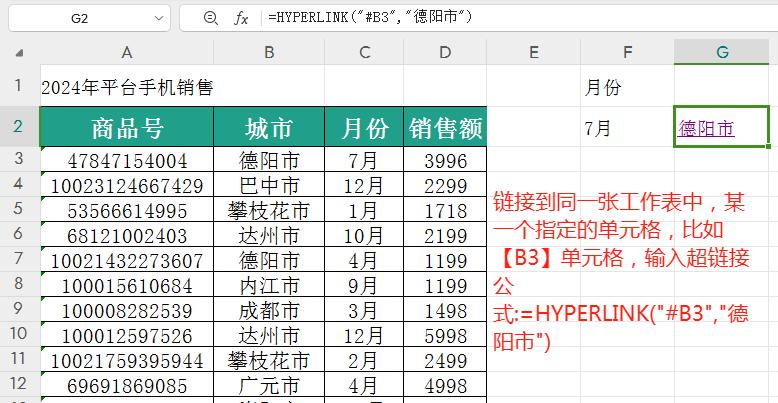Click the 3月 month cell
The image size is (778, 403).
point(364,311)
